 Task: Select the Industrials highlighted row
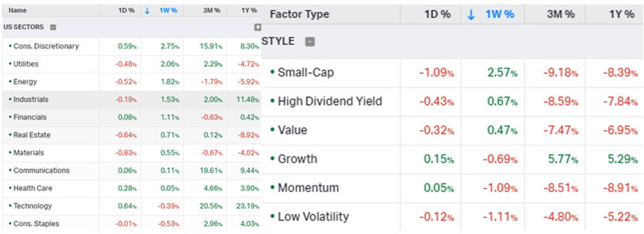[131, 99]
